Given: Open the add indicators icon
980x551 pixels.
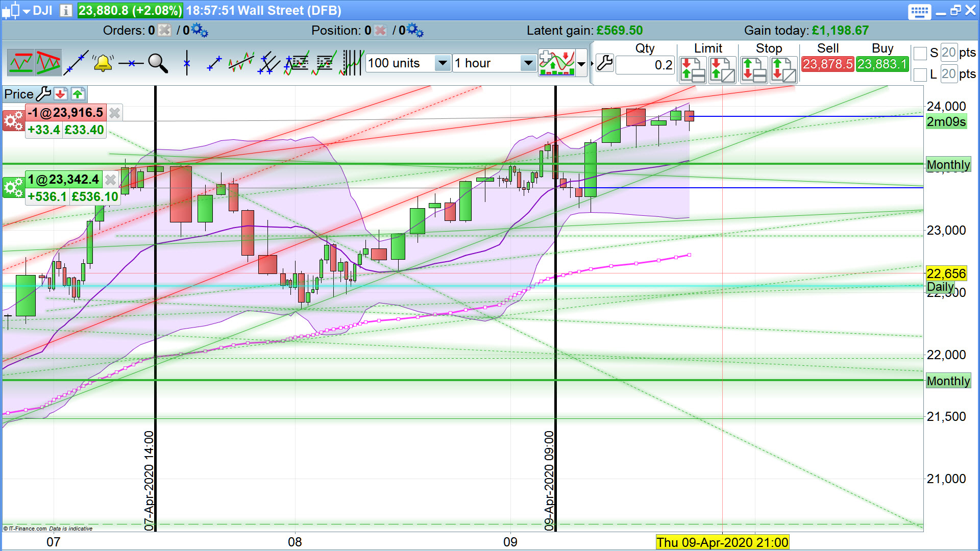Looking at the screenshot, I should pyautogui.click(x=557, y=63).
